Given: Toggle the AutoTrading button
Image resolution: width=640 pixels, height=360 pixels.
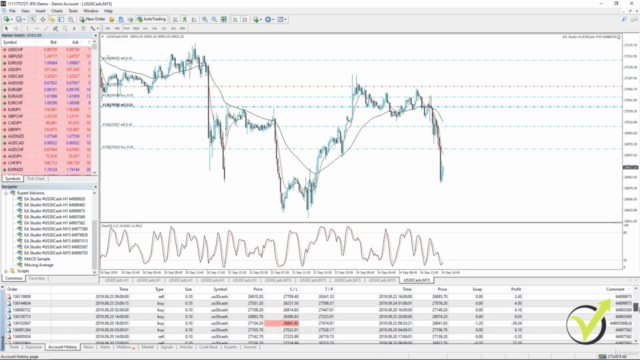Looking at the screenshot, I should click(x=151, y=19).
